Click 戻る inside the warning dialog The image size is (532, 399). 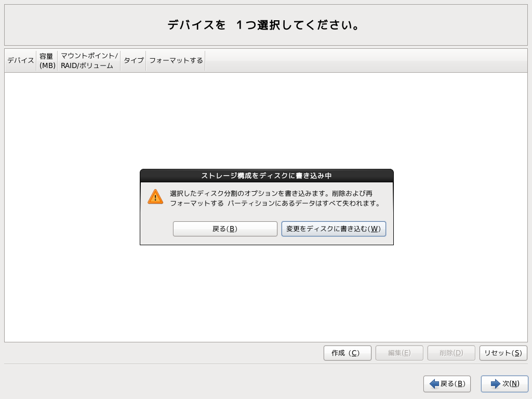pos(225,229)
